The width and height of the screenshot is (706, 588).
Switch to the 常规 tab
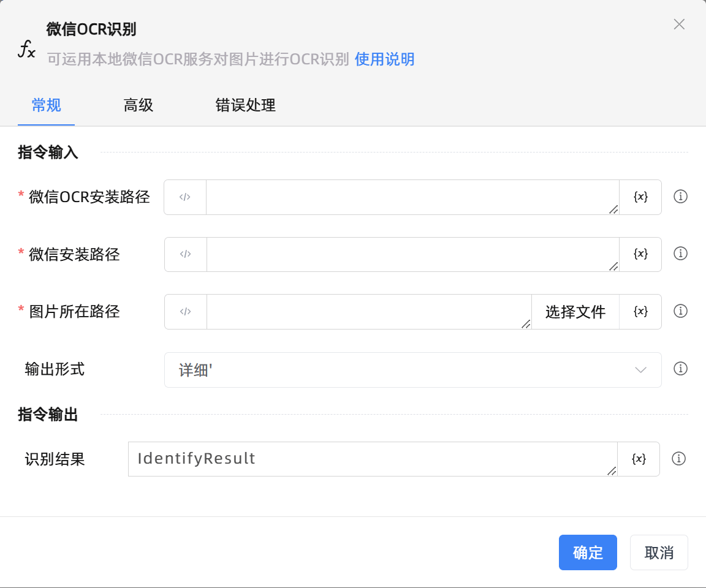click(47, 105)
